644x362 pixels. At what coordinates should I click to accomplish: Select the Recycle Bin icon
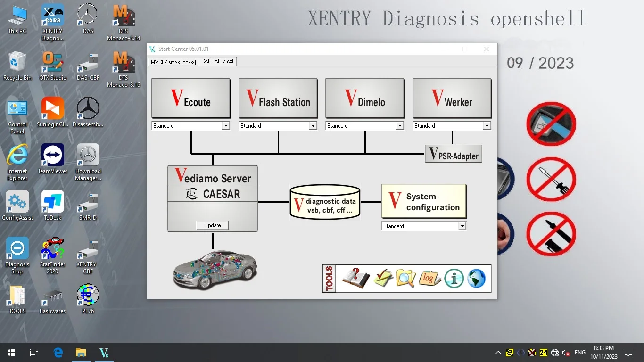(x=17, y=66)
